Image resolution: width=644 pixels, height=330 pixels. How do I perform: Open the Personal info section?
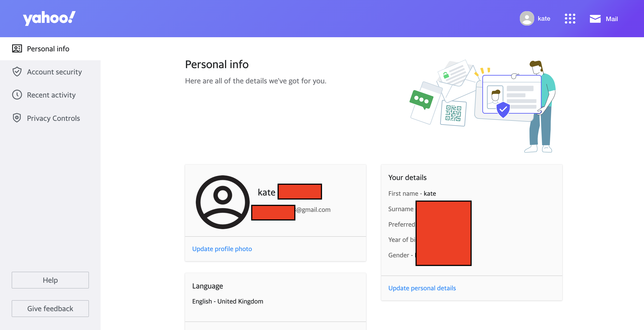[x=48, y=49]
